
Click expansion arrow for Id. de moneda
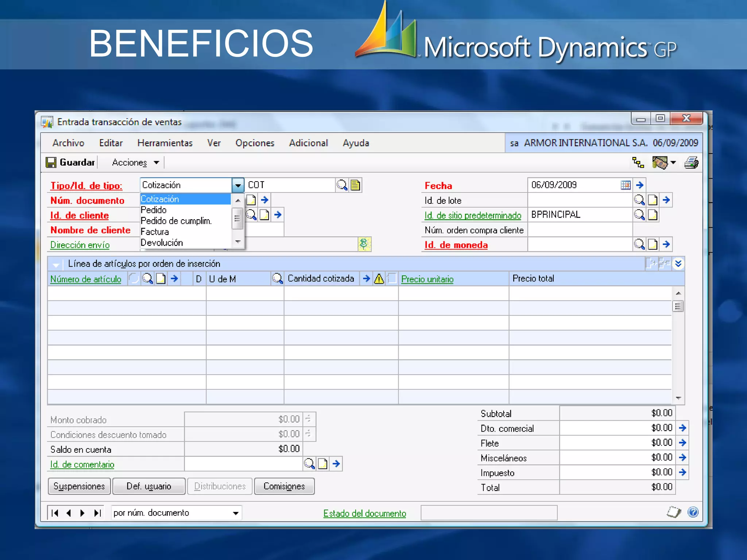coord(666,244)
